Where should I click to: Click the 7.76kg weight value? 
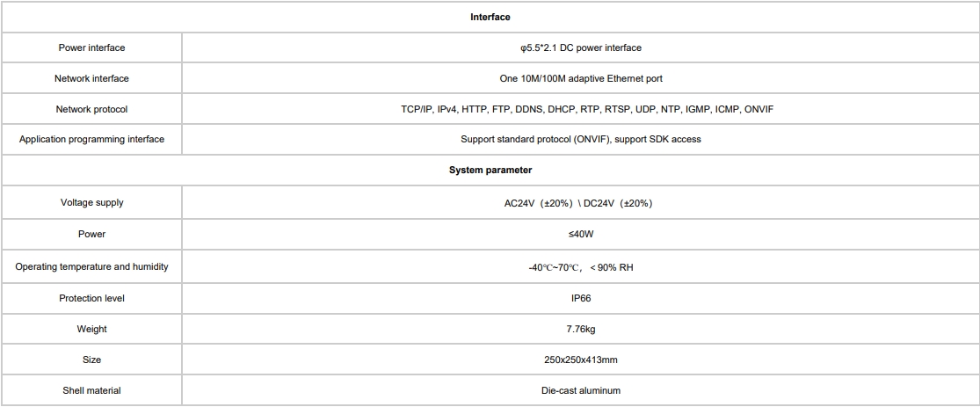[580, 329]
